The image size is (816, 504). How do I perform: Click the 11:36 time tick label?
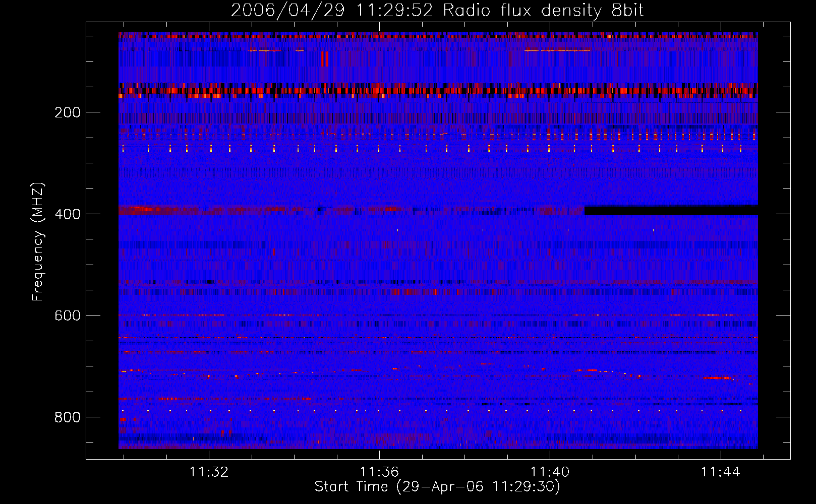tap(379, 472)
